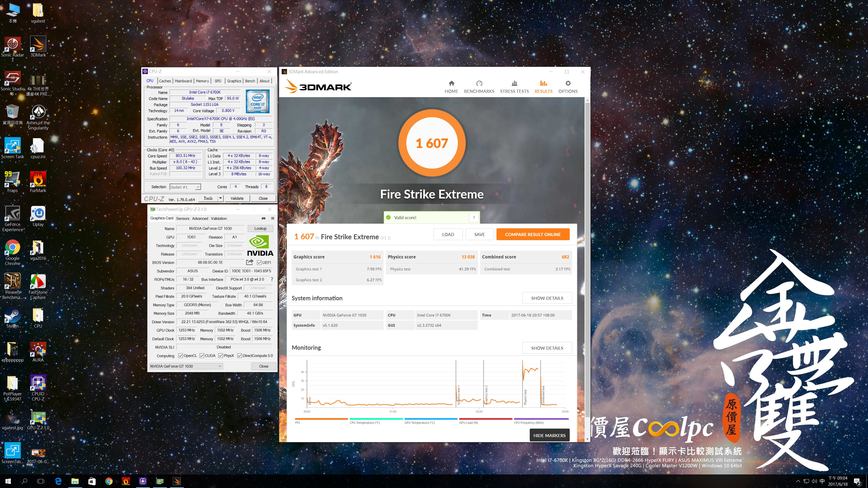This screenshot has width=868, height=488.
Task: Open Edge browser from taskbar
Action: (x=58, y=481)
